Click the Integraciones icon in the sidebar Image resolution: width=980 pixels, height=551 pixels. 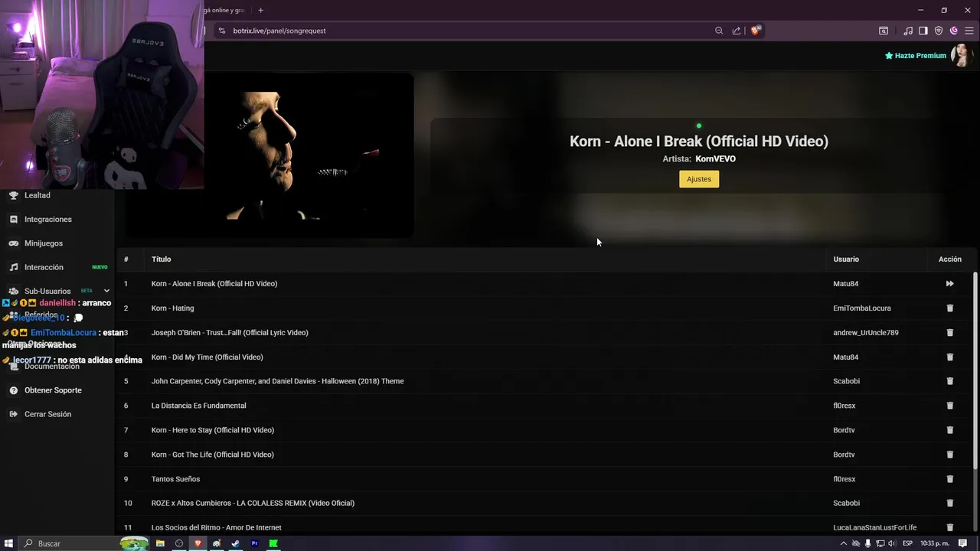(14, 220)
